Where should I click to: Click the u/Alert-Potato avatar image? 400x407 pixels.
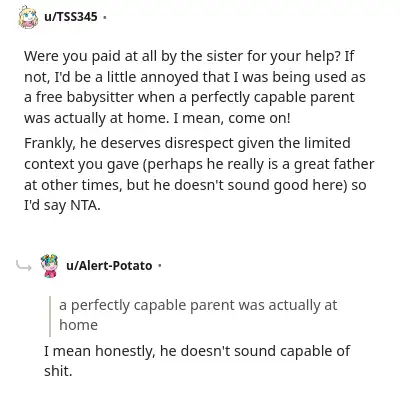pos(50,266)
